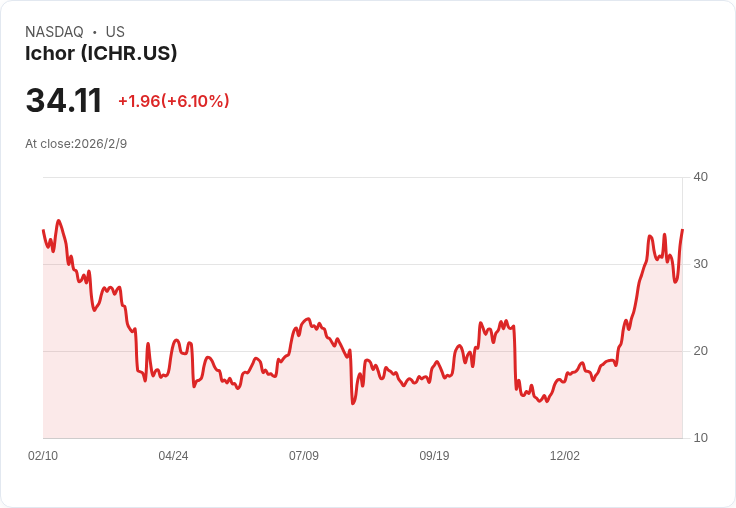
Task: Click the 30 label on the price axis
Action: [700, 264]
